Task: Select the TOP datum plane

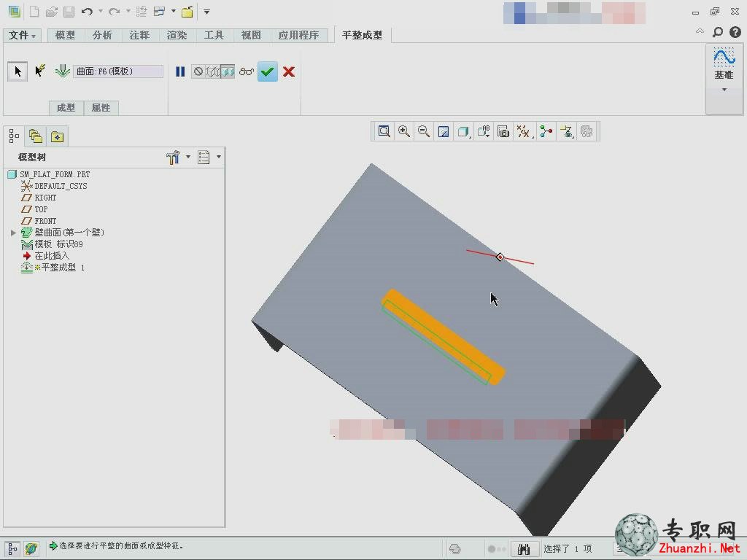Action: [41, 209]
